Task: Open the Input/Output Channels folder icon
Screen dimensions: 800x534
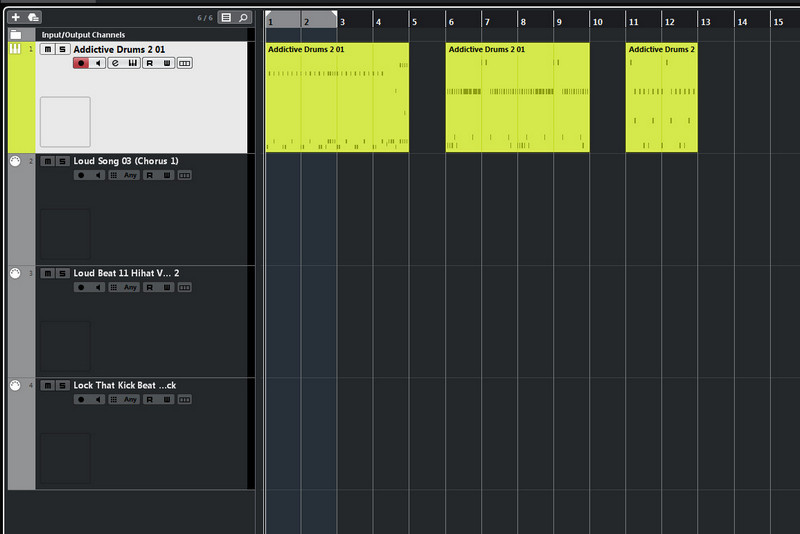Action: [16, 35]
